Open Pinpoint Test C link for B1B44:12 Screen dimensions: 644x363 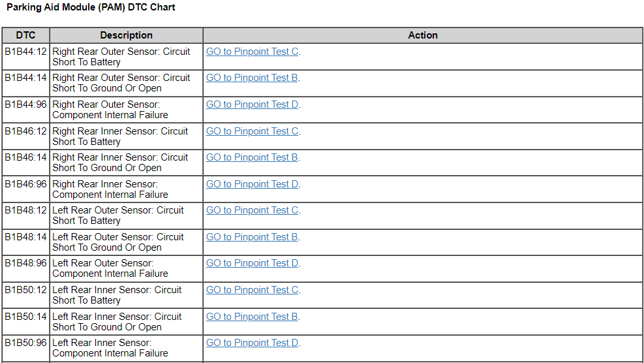253,52
